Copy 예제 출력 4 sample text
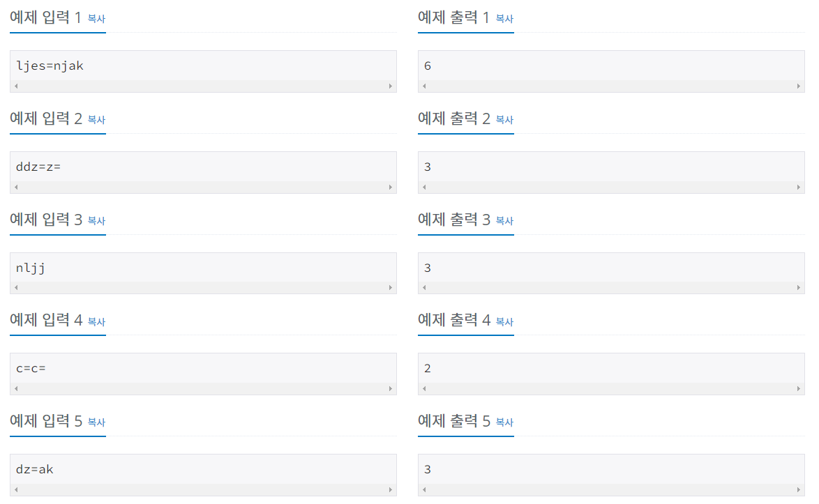819x504 pixels. [x=504, y=322]
